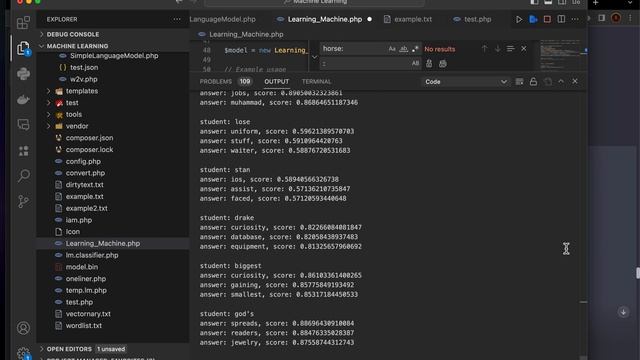Image resolution: width=640 pixels, height=360 pixels.
Task: Click the round scroll-down arrow button in browser
Action: pos(623,312)
